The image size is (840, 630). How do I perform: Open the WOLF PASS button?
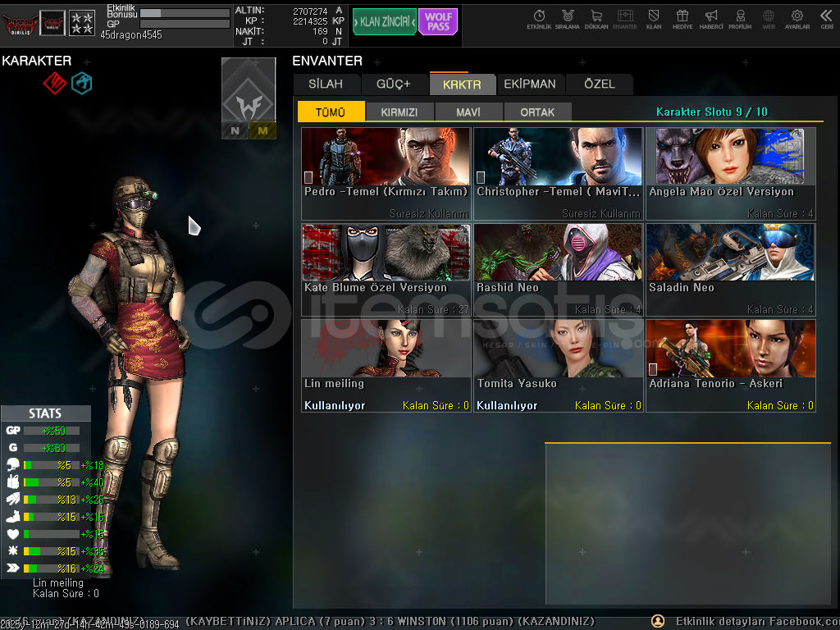pyautogui.click(x=438, y=22)
